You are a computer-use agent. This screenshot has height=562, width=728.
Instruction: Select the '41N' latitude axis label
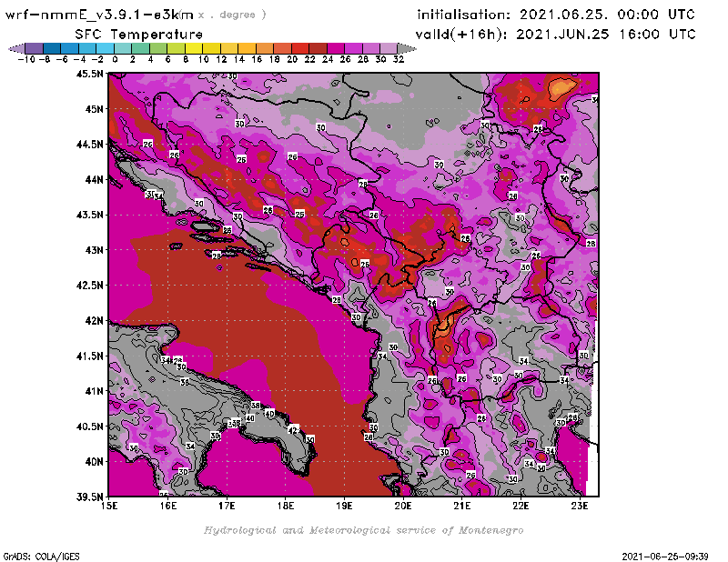tap(95, 391)
